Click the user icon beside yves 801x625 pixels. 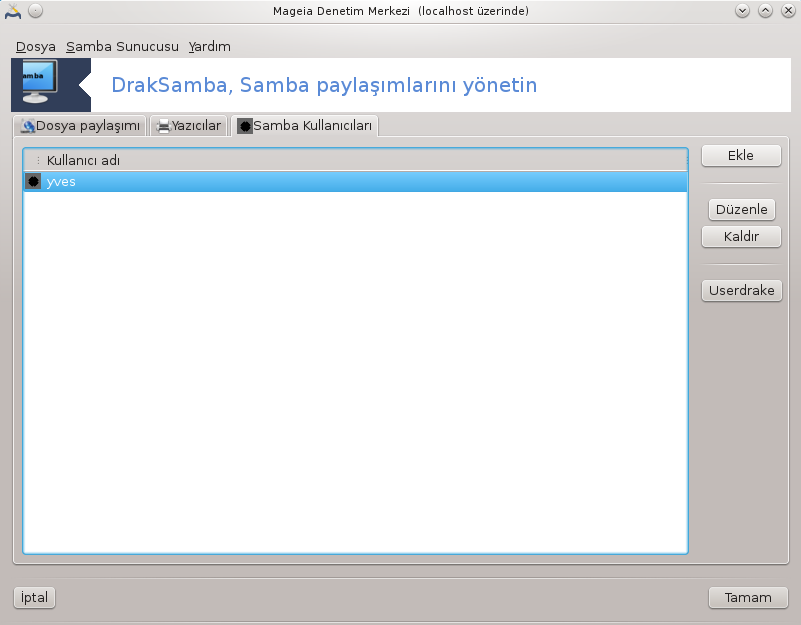point(33,181)
